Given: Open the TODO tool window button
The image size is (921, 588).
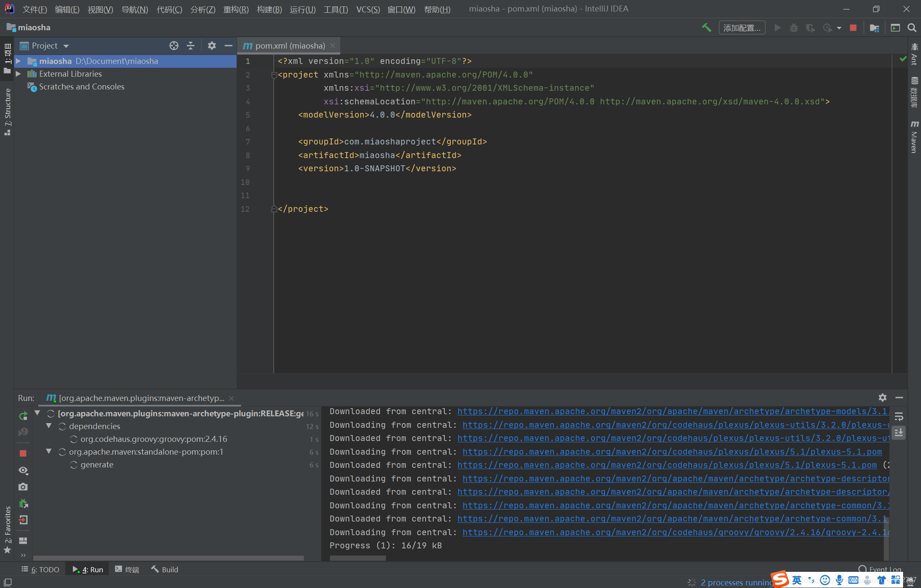Looking at the screenshot, I should click(41, 570).
